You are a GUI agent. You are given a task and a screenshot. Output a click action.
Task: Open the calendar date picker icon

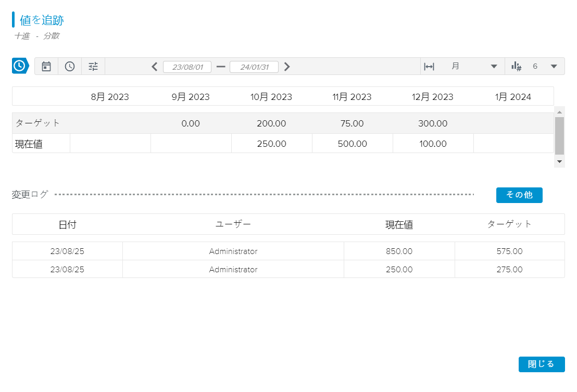[46, 66]
